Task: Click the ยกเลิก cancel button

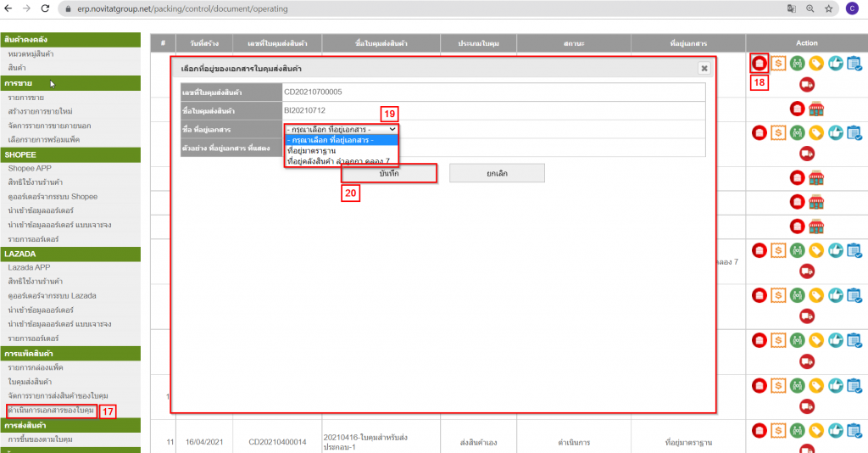Action: 497,173
